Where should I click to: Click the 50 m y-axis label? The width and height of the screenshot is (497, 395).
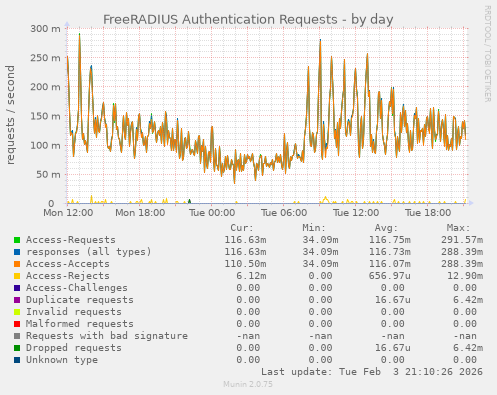pos(48,175)
